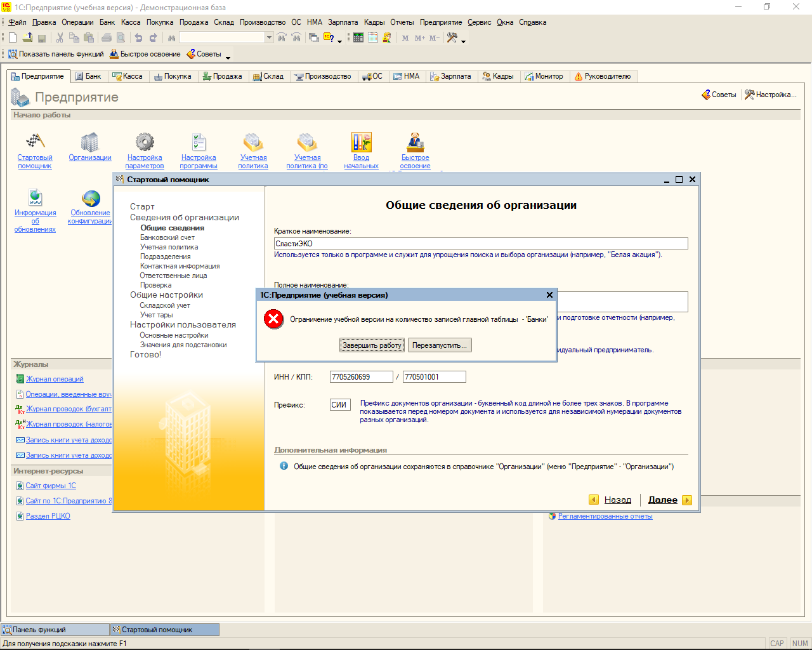Switch to the Производство tab
The height and width of the screenshot is (650, 812).
(x=323, y=76)
